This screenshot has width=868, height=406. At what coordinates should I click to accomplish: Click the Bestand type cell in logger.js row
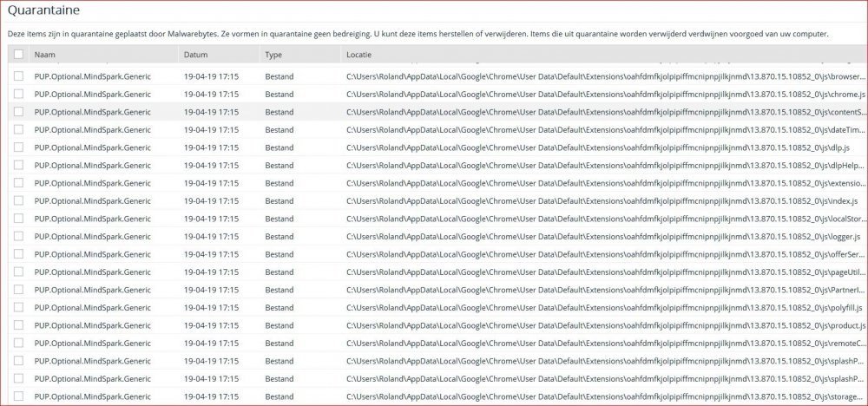pos(279,237)
